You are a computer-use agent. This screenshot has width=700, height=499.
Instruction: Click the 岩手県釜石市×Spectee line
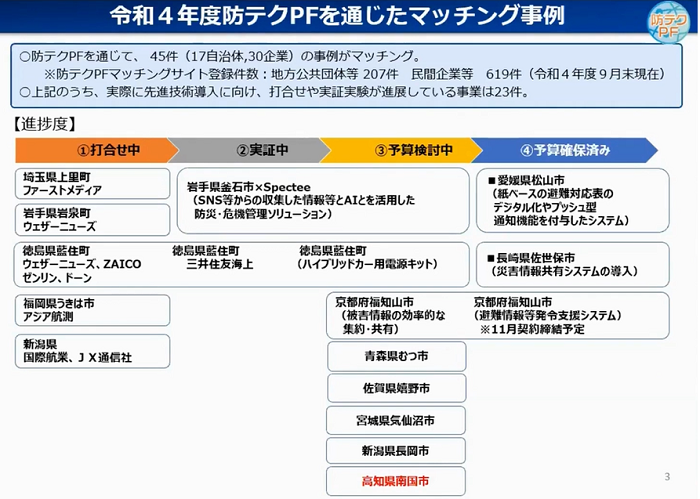(249, 187)
